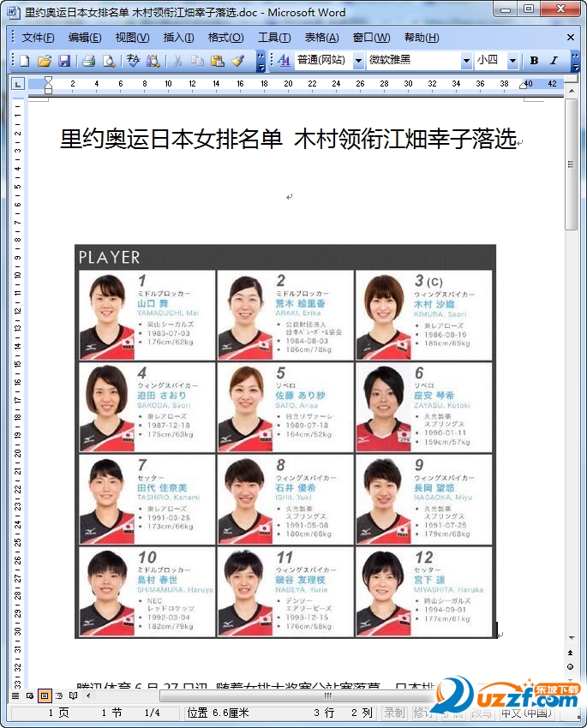Open the 文件(F) menu

click(x=38, y=38)
